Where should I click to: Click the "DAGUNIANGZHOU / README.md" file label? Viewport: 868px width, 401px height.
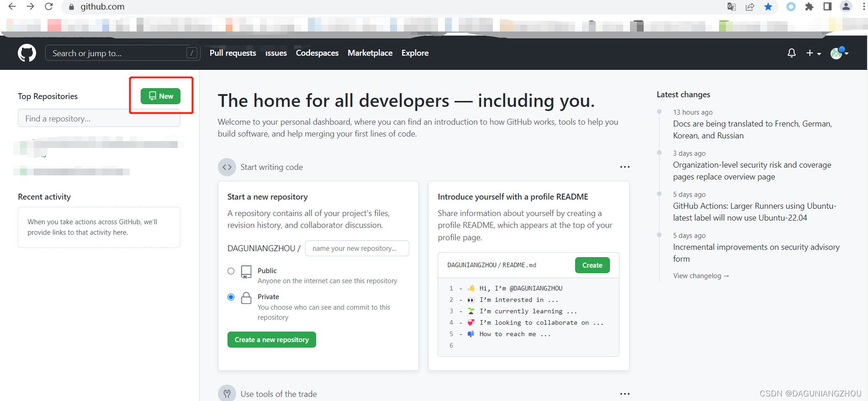[492, 265]
